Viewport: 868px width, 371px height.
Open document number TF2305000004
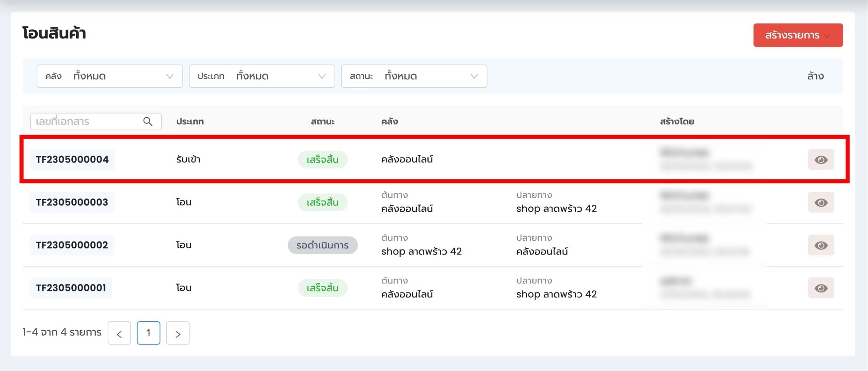[72, 159]
